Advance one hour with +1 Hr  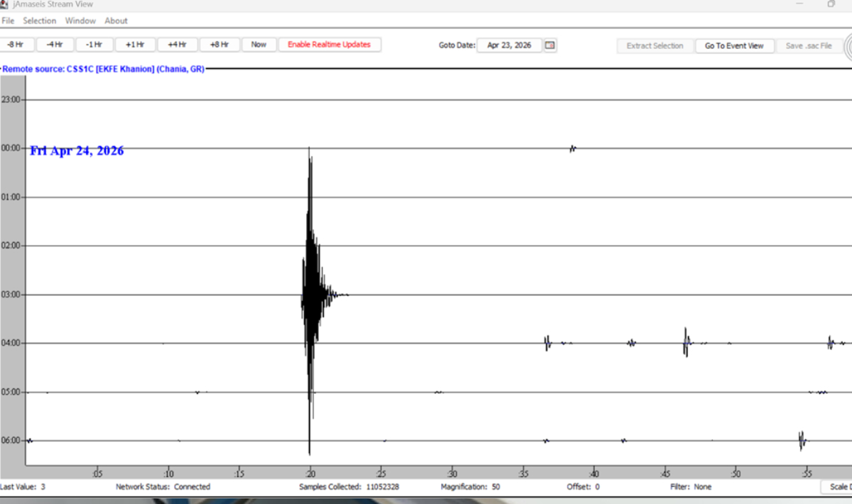tap(134, 45)
